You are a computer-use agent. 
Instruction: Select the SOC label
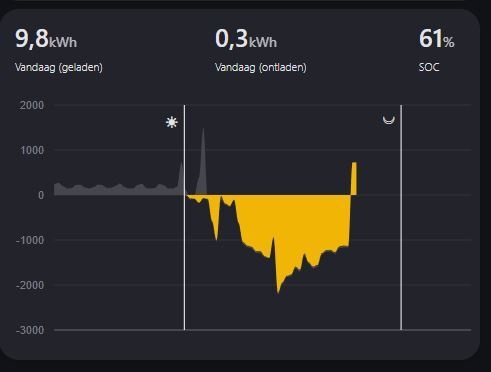[429, 67]
